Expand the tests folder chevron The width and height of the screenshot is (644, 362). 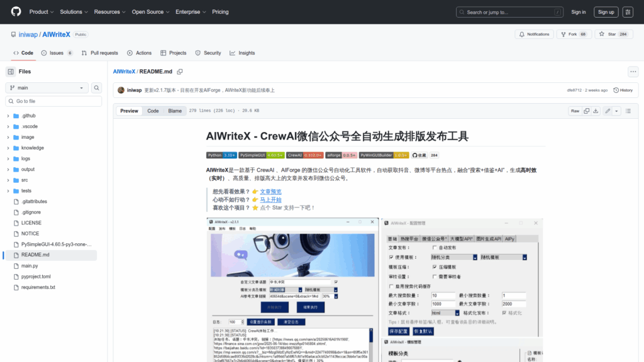coord(8,191)
